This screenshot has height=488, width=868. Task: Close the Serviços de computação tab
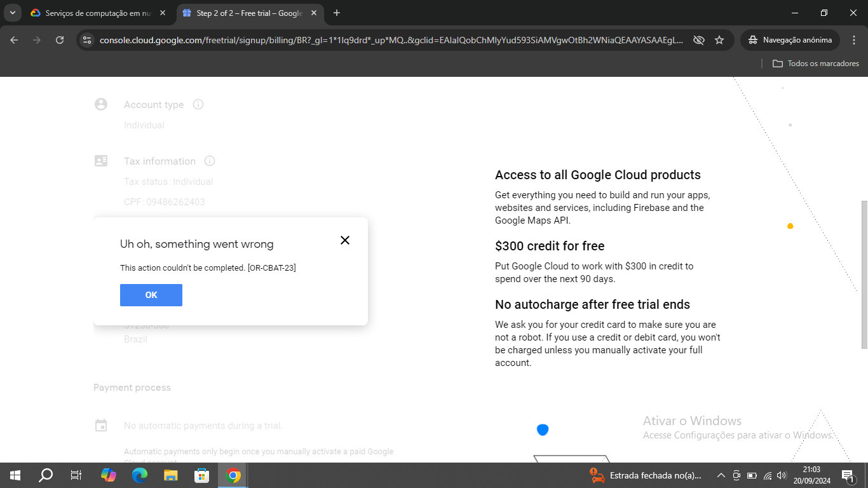click(163, 13)
